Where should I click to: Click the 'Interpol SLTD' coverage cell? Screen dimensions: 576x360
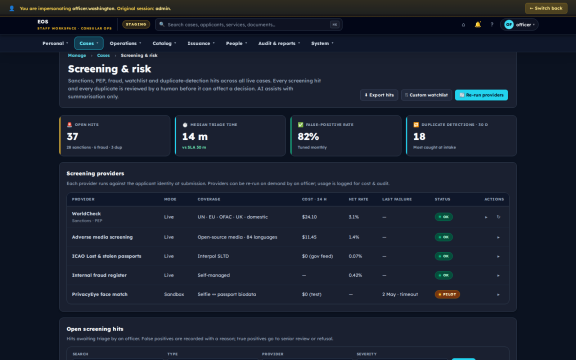(x=213, y=256)
